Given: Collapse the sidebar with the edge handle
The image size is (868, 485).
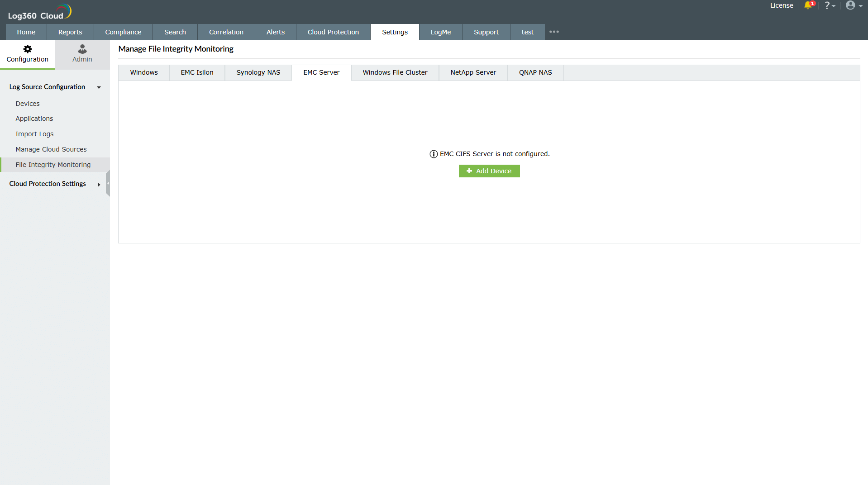Looking at the screenshot, I should [108, 183].
